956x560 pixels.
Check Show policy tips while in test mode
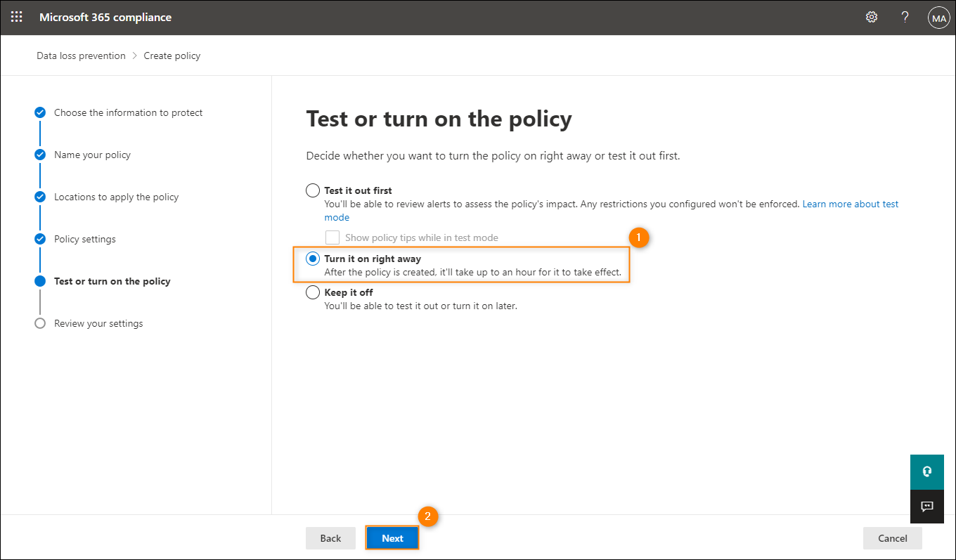tap(332, 237)
